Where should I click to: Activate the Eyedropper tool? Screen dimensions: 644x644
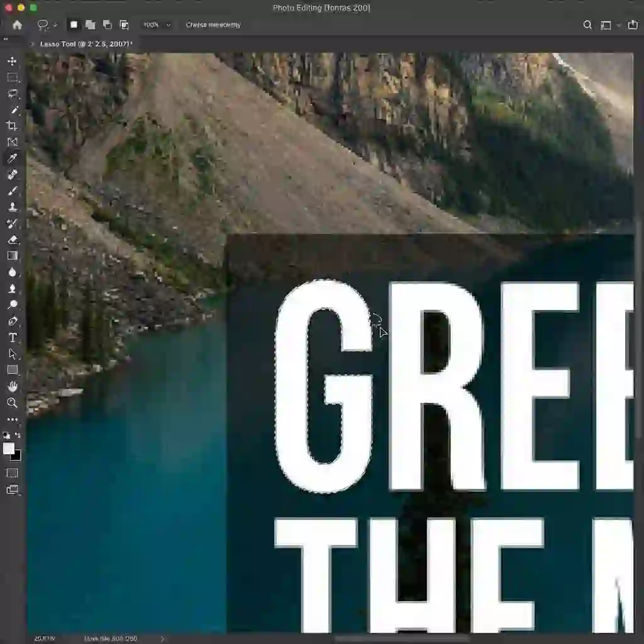tap(13, 158)
